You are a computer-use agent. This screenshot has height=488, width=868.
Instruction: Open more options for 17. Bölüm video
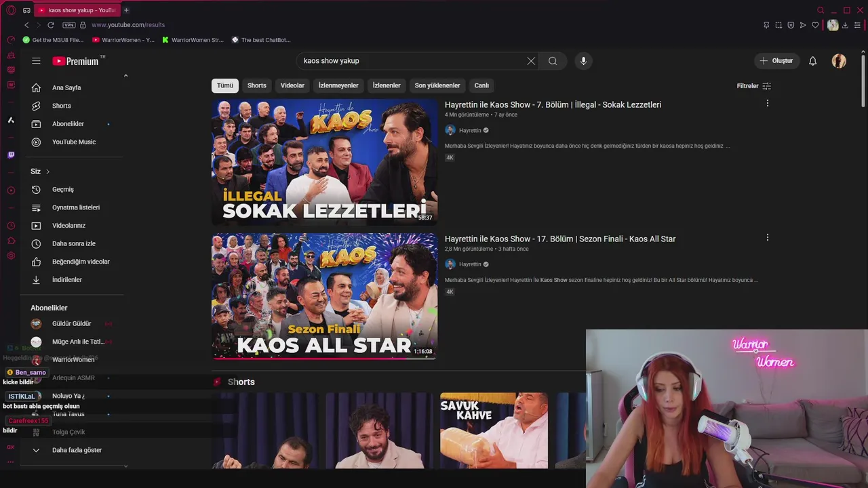point(767,237)
